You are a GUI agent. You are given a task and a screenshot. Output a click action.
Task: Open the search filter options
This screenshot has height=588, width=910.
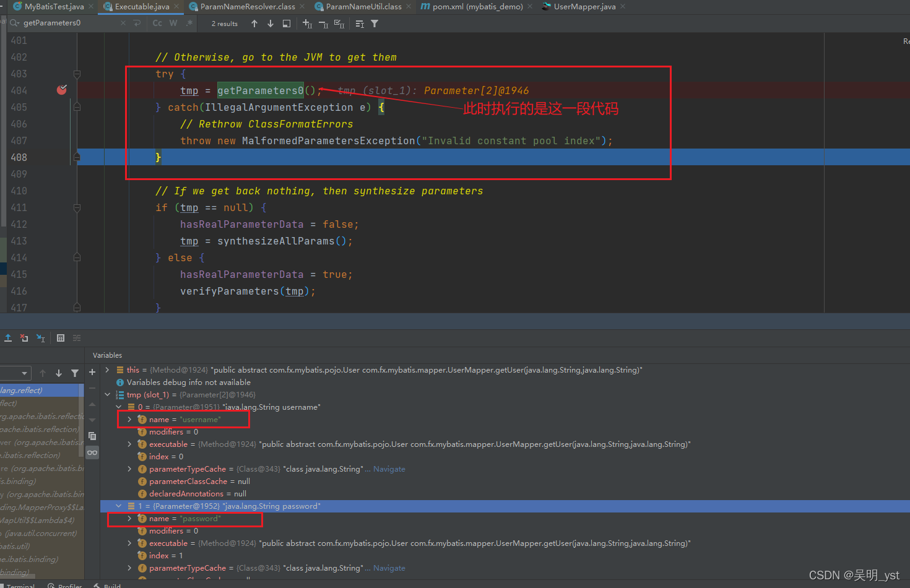(375, 24)
